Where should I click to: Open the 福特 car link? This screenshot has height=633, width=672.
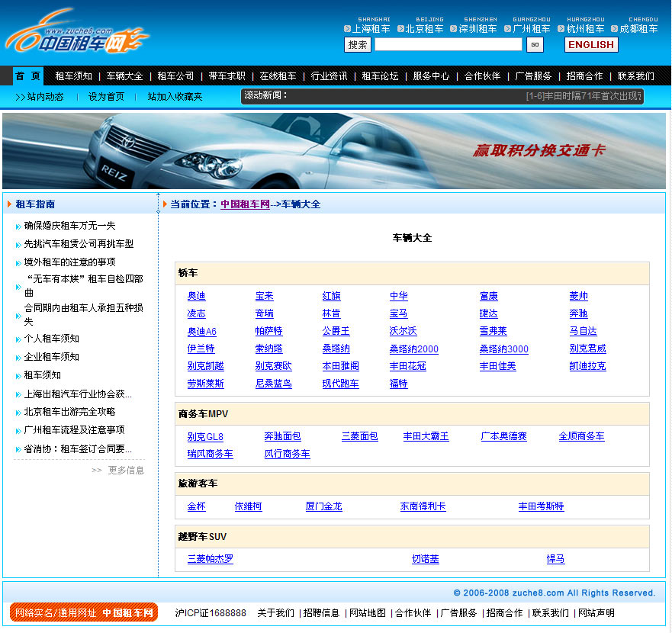click(x=399, y=384)
